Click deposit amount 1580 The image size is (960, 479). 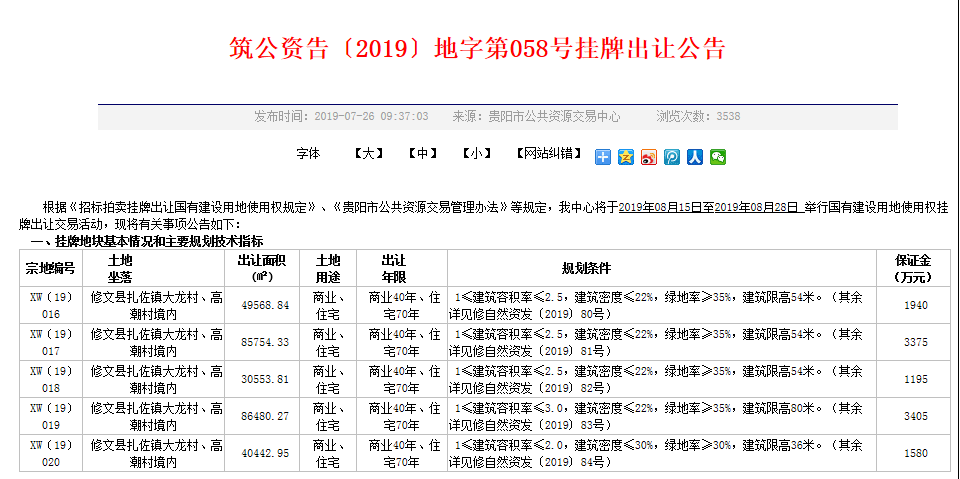point(916,453)
